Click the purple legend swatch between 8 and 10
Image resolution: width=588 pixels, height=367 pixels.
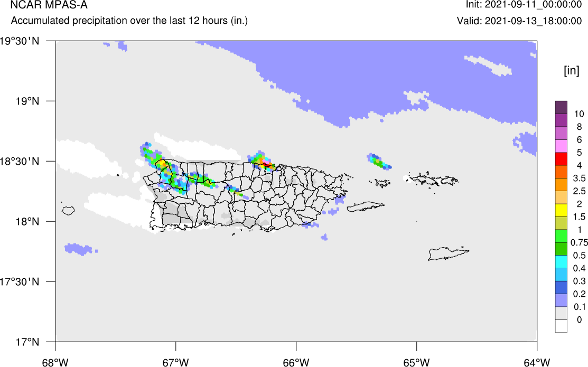pyautogui.click(x=561, y=120)
